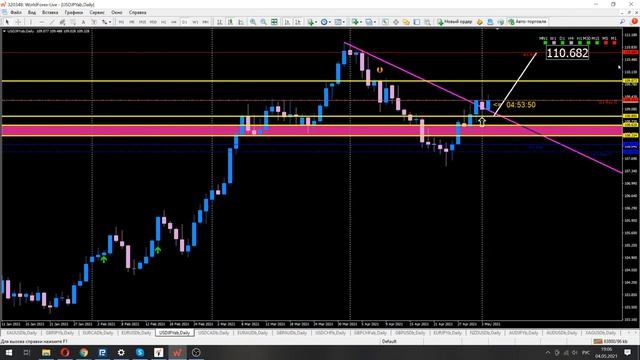Open Market Watch panel

point(385,22)
